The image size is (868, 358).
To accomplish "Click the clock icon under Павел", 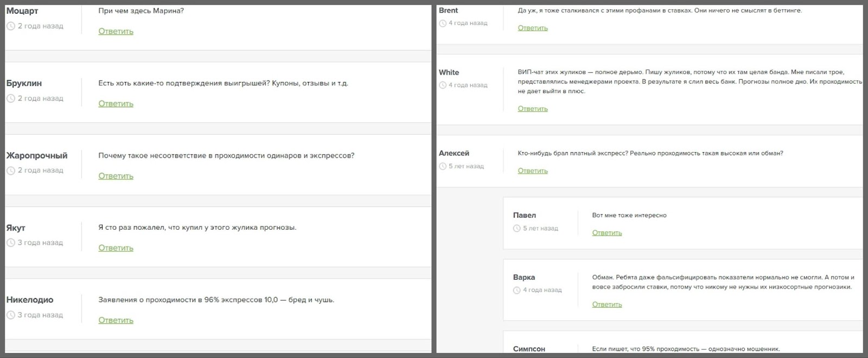I will [517, 229].
